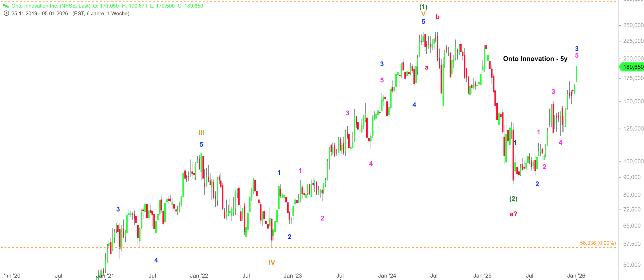Viewport: 644px width, 280px height.
Task: Click the clock time range icon
Action: [6, 13]
